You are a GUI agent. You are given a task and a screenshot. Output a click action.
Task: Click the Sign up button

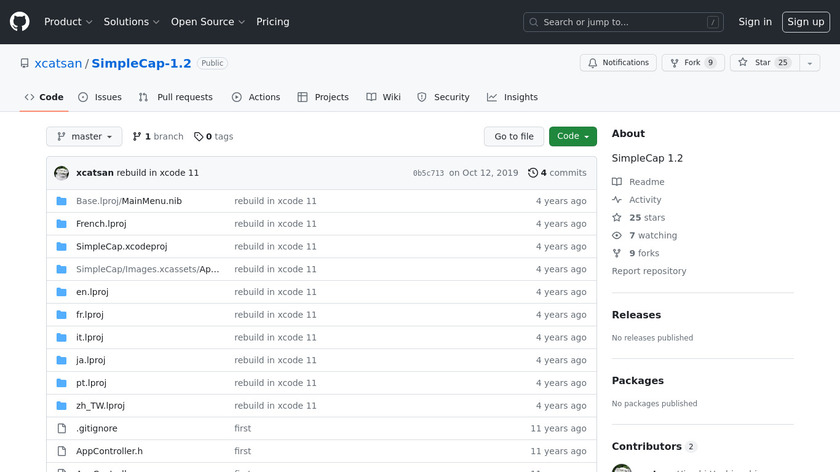(x=805, y=22)
